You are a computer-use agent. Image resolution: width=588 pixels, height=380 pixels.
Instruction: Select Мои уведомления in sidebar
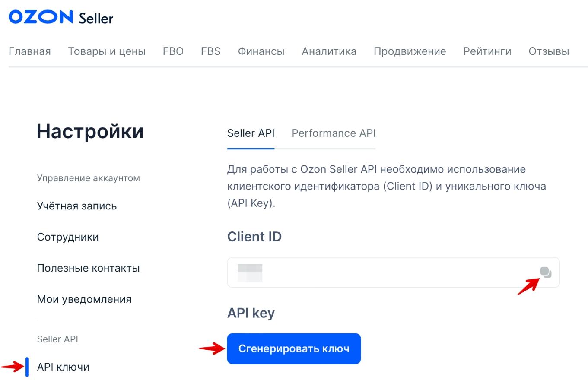coord(84,299)
